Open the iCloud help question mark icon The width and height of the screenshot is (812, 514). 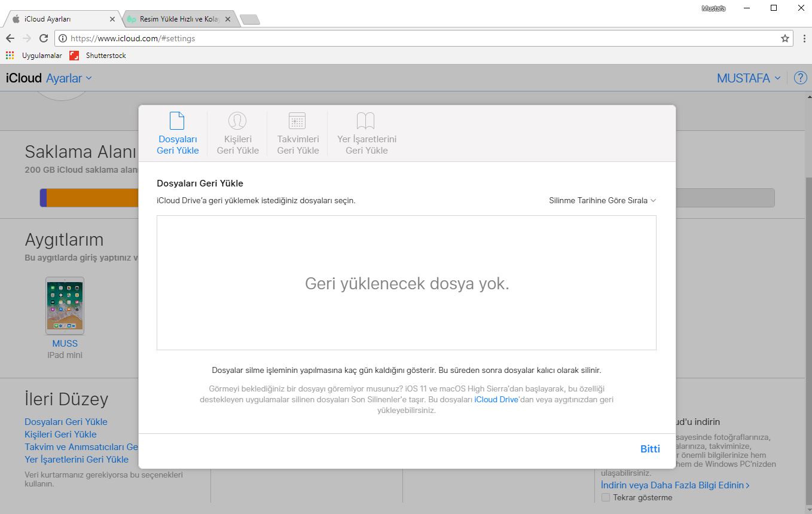coord(800,78)
